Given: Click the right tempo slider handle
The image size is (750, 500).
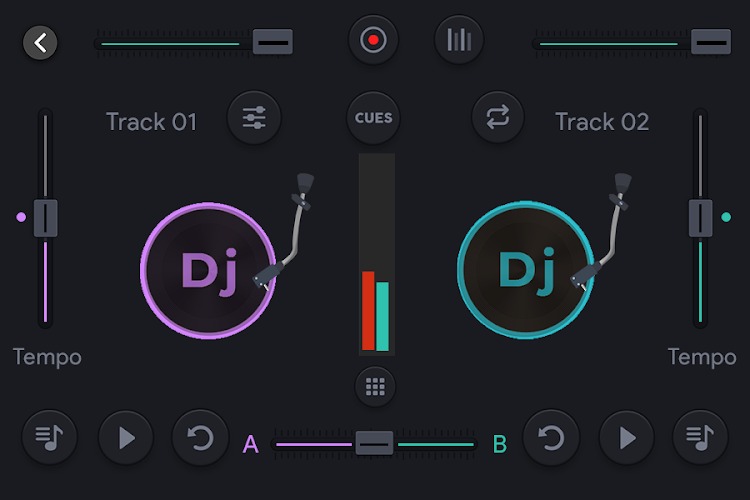Looking at the screenshot, I should tap(700, 218).
